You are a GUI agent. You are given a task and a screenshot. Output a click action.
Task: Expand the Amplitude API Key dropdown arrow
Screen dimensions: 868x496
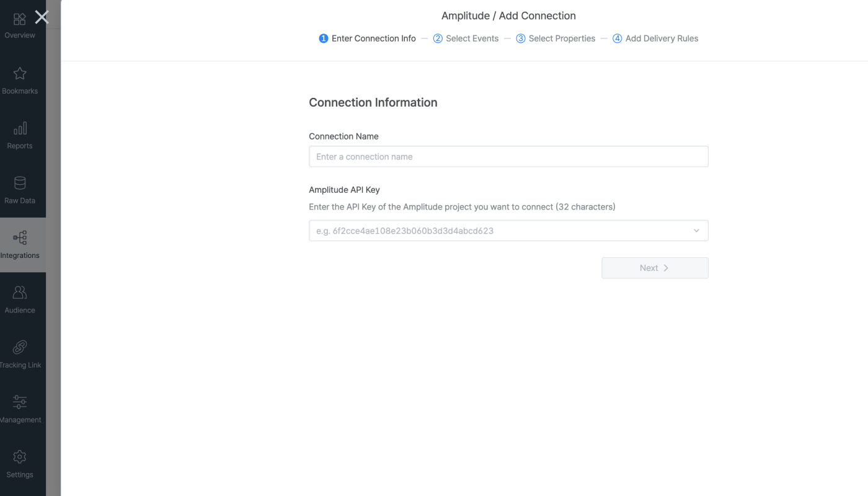click(x=696, y=231)
